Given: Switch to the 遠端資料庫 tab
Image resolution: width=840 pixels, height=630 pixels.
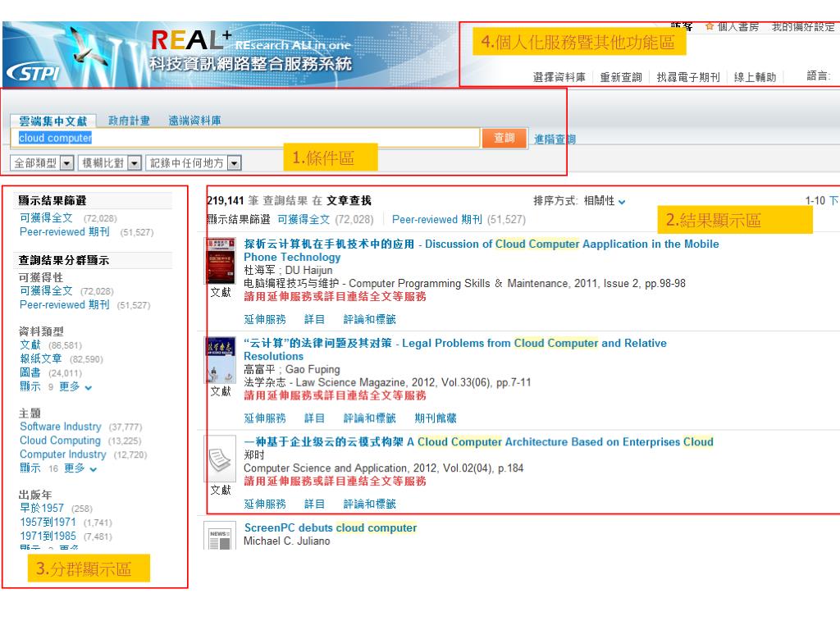Looking at the screenshot, I should pyautogui.click(x=194, y=121).
